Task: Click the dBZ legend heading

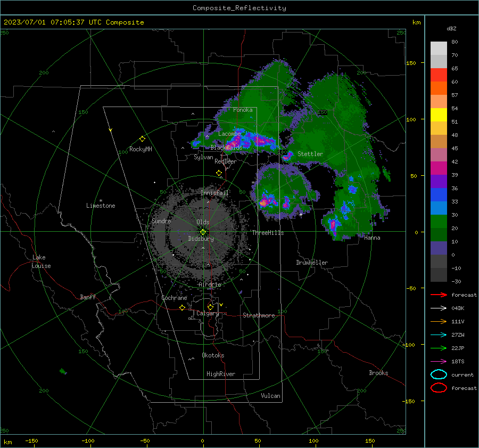Action: (451, 28)
